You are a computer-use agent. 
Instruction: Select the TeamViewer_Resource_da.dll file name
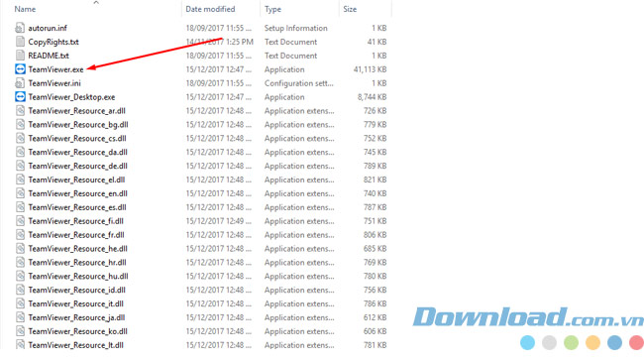(77, 152)
